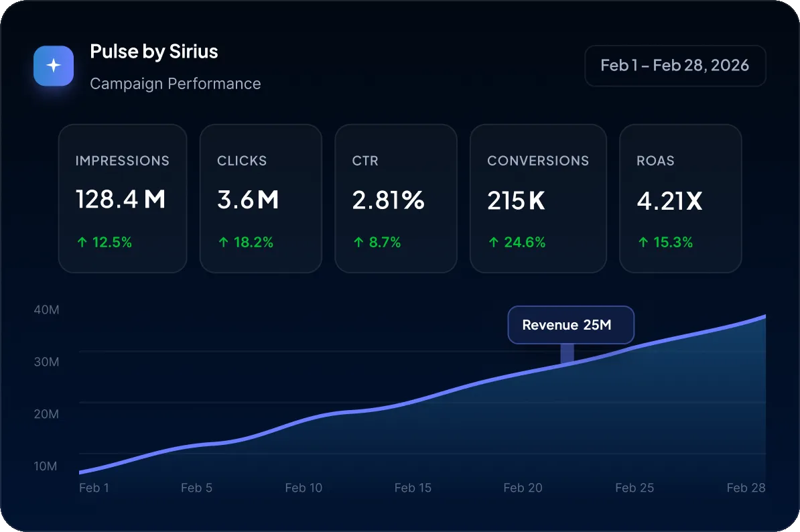
Task: Select the 4.21X ROAS value
Action: 670,201
